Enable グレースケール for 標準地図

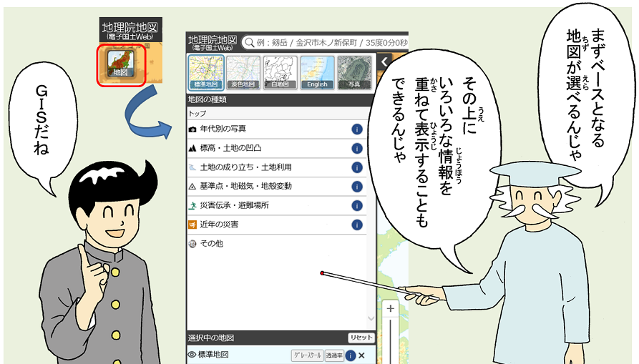tap(307, 355)
